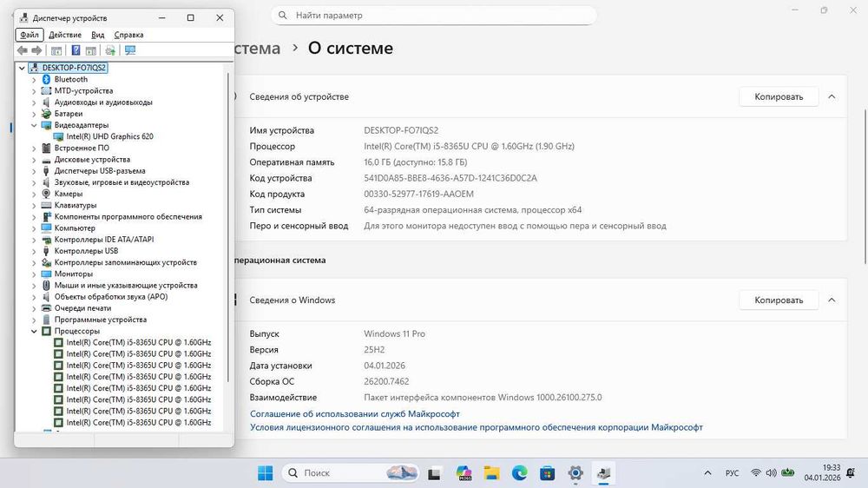
Task: Click the volume speaker tray icon
Action: 771,473
